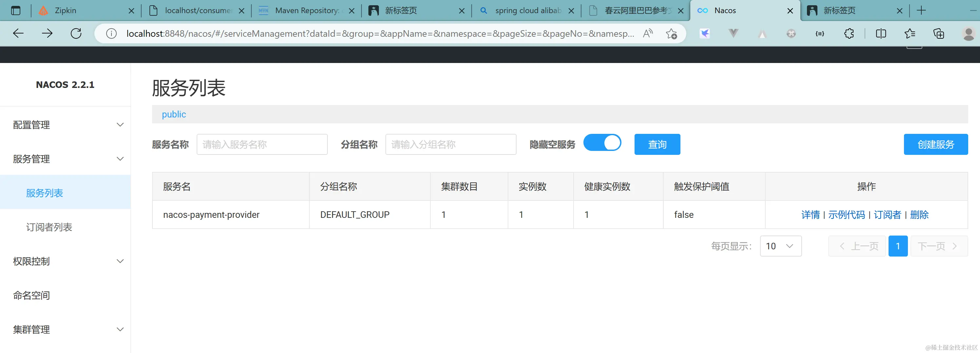This screenshot has height=353, width=980.
Task: Close the localhost/consumer tab
Action: click(x=241, y=11)
